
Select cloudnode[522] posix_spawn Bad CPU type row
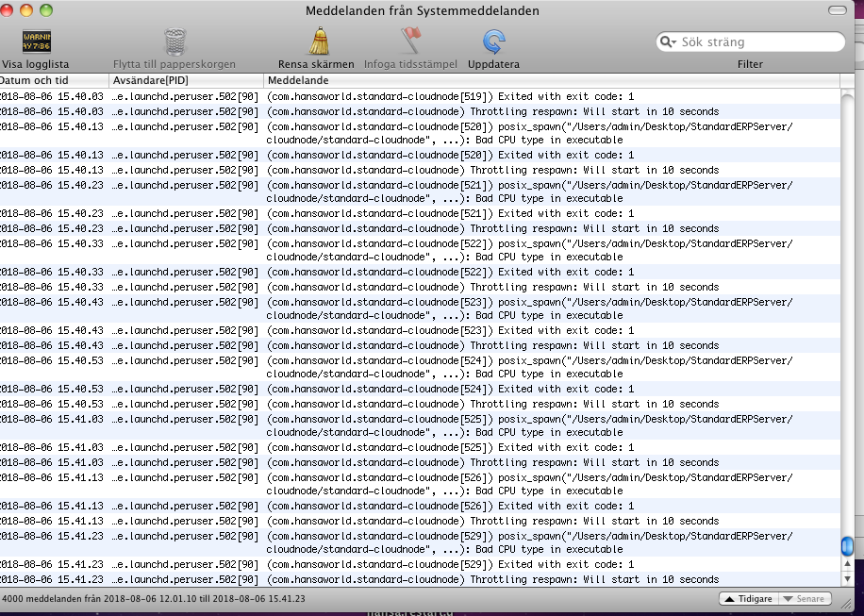pyautogui.click(x=420, y=250)
